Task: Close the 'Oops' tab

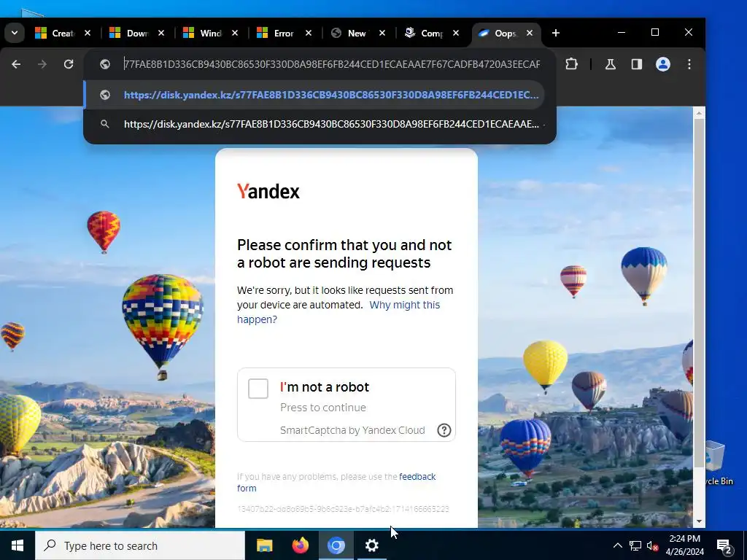Action: click(x=530, y=33)
